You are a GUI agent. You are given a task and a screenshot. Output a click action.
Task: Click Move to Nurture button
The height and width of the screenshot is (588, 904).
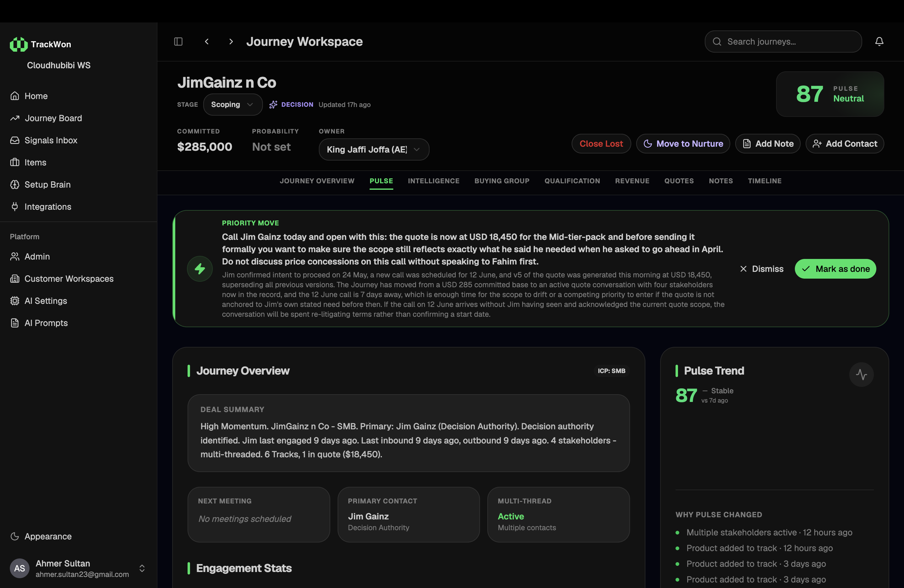(x=683, y=144)
